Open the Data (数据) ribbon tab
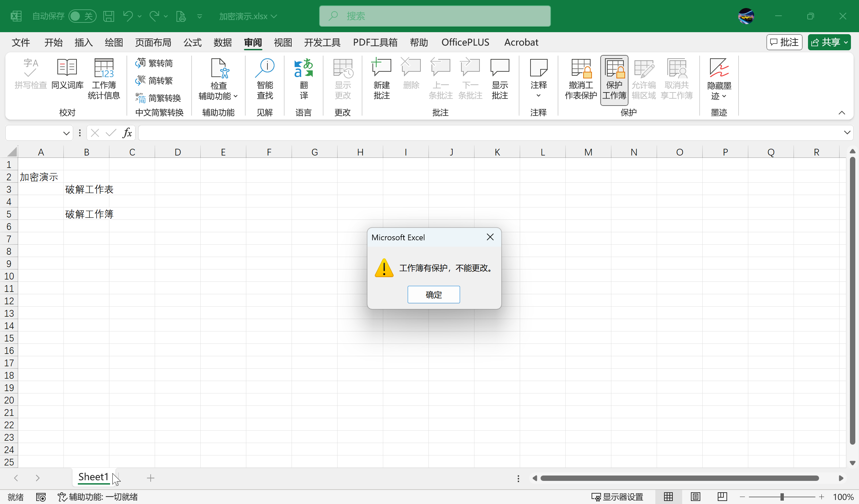The width and height of the screenshot is (859, 504). click(x=222, y=42)
